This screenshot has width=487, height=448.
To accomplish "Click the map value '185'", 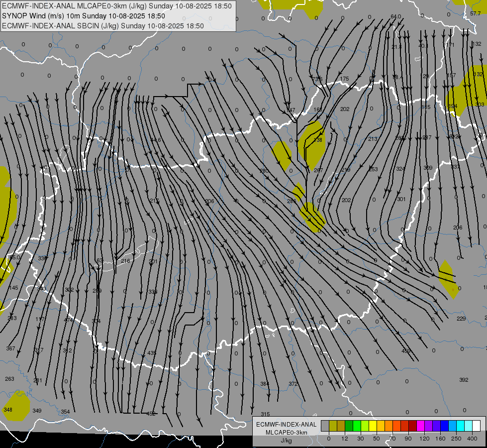I will point(426,107).
